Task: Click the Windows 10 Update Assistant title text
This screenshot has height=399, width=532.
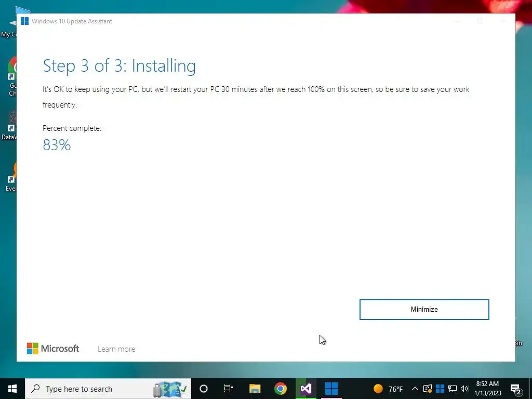Action: click(x=72, y=21)
